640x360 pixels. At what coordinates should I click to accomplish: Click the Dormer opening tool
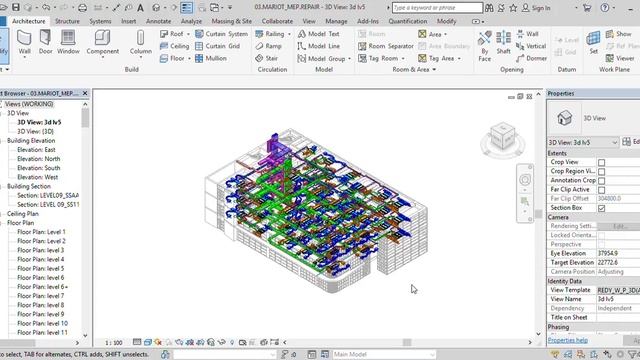point(531,58)
